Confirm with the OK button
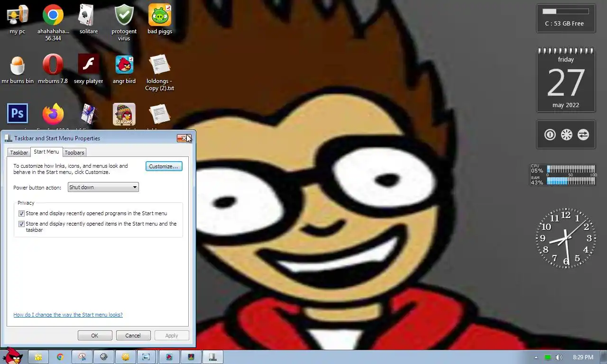Viewport: 607px width, 364px height. 95,336
